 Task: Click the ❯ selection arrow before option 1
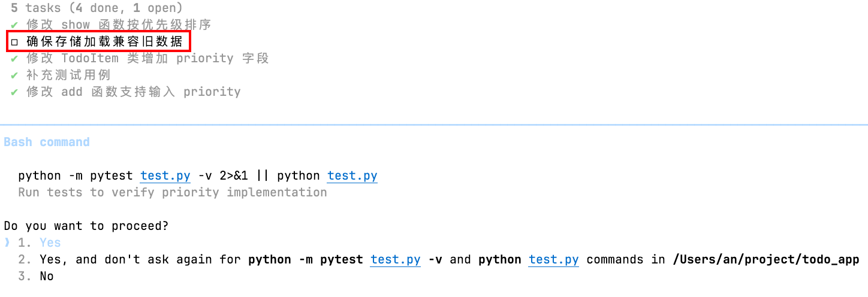point(7,243)
